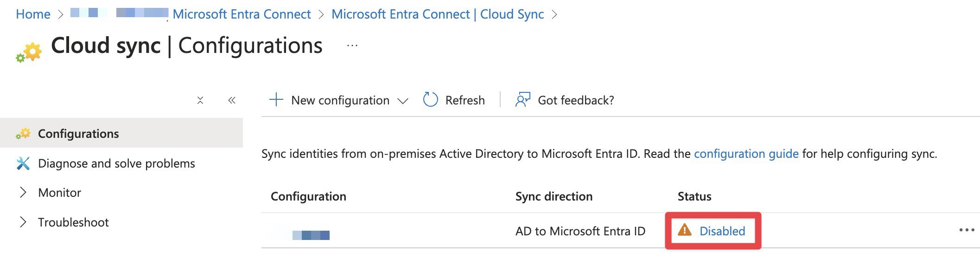Click the AD to Microsoft Entra ID cell
Image resolution: width=980 pixels, height=259 pixels.
pyautogui.click(x=580, y=231)
